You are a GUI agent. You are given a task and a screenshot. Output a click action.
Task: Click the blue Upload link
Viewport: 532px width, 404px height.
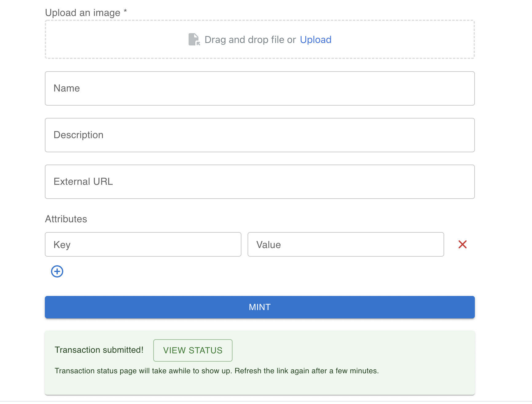(x=315, y=40)
